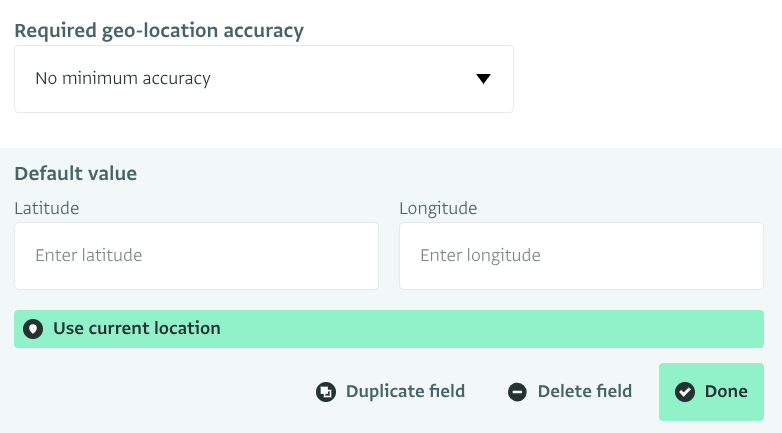
Task: Click the Done checkmark icon
Action: click(x=685, y=392)
